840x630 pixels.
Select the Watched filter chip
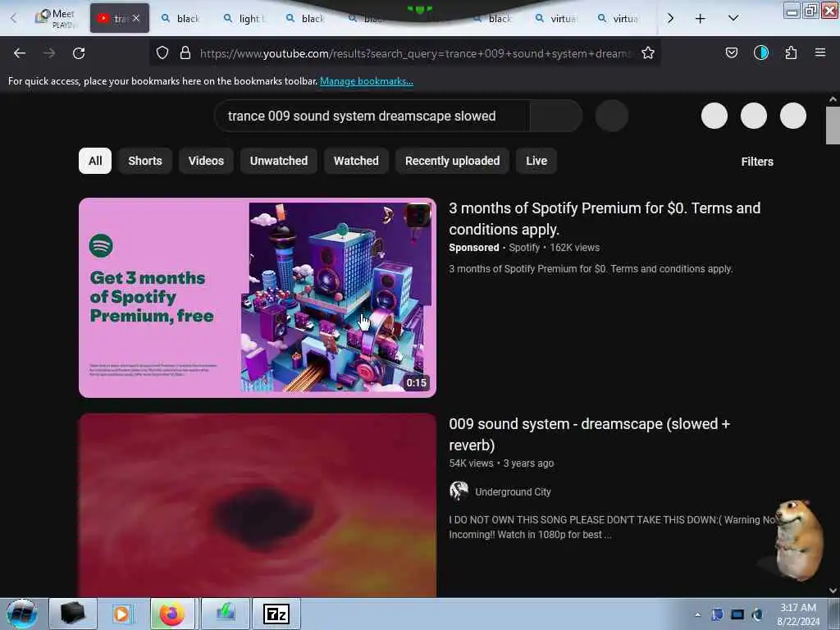coord(356,161)
